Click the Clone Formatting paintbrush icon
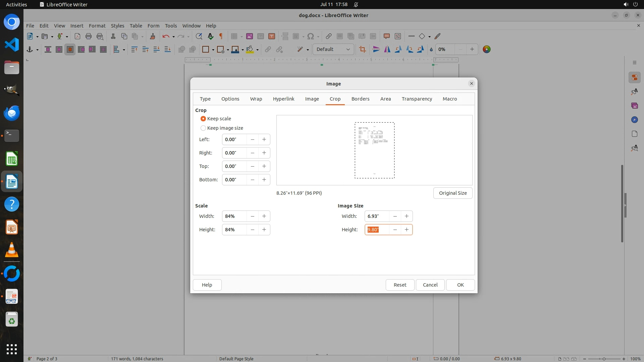644x362 pixels. point(153,37)
